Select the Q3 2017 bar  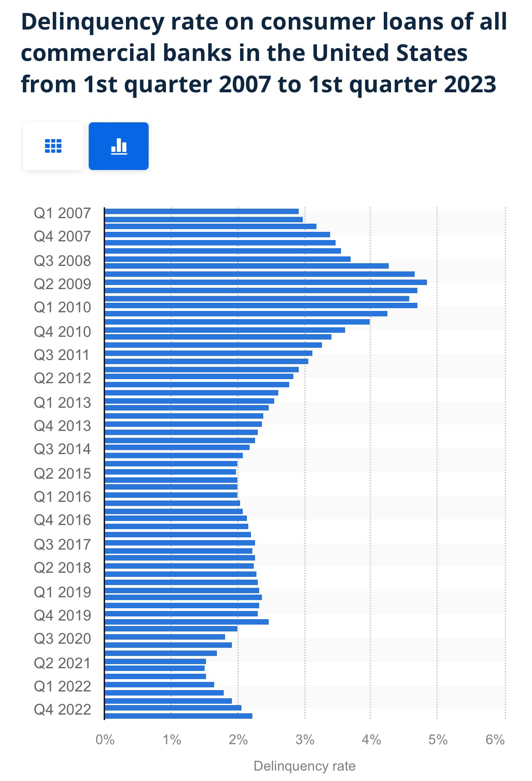(x=180, y=543)
